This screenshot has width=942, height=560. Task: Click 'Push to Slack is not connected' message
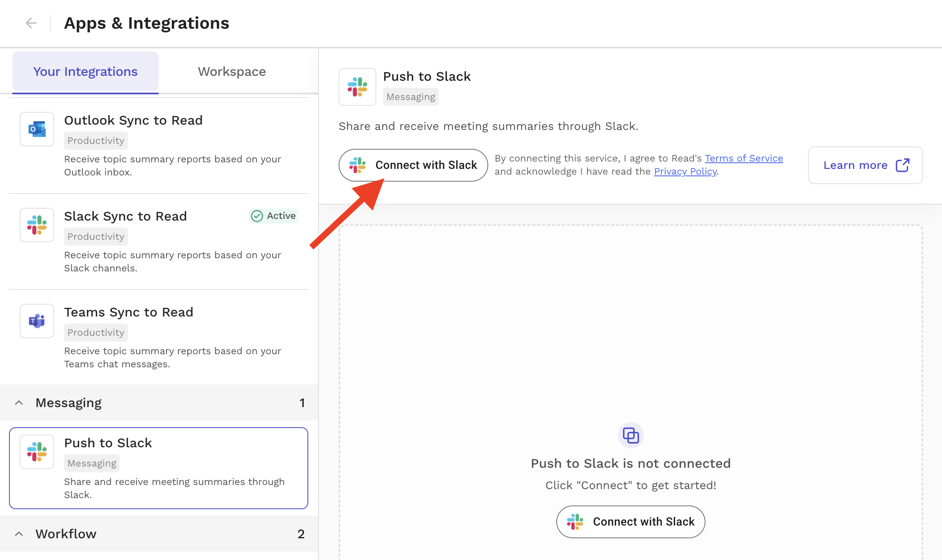pos(631,463)
